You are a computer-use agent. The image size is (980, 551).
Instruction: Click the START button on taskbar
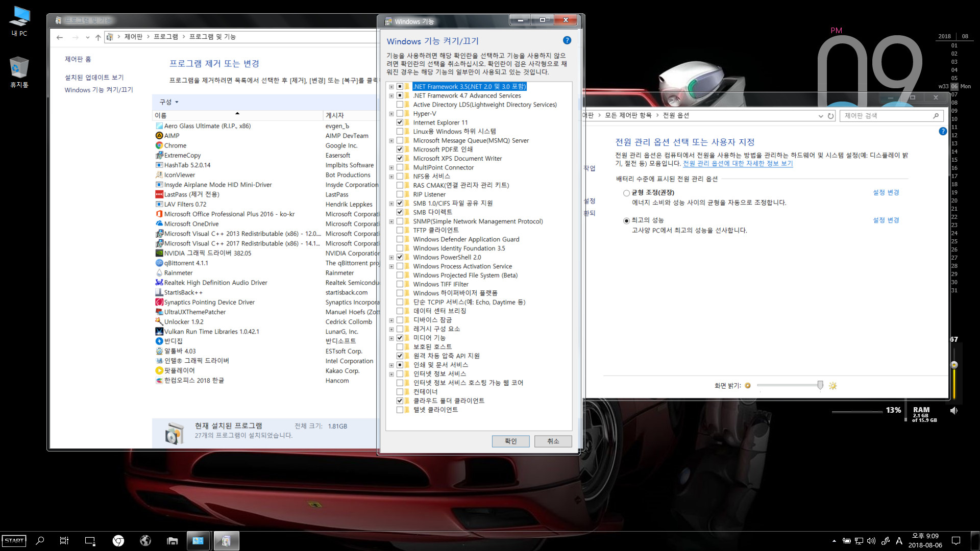click(14, 541)
